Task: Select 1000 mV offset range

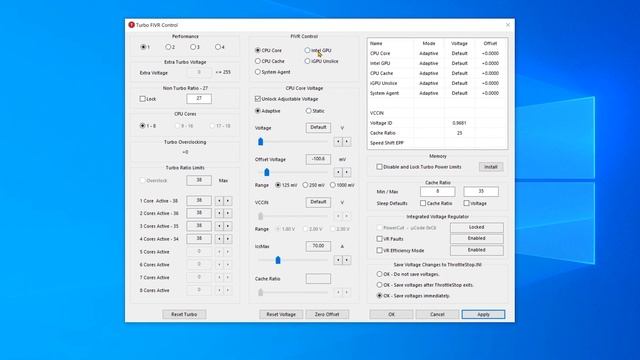Action: [333, 185]
